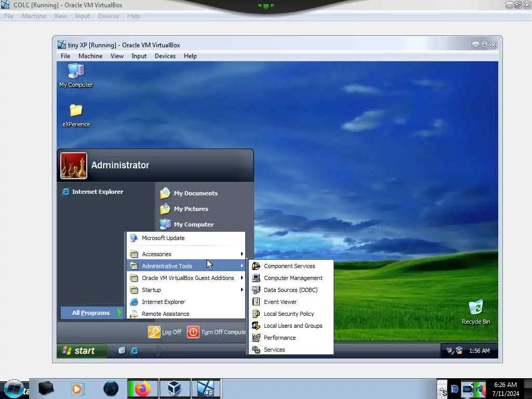
Task: Open the eXPerience folder on desktop
Action: tap(76, 115)
